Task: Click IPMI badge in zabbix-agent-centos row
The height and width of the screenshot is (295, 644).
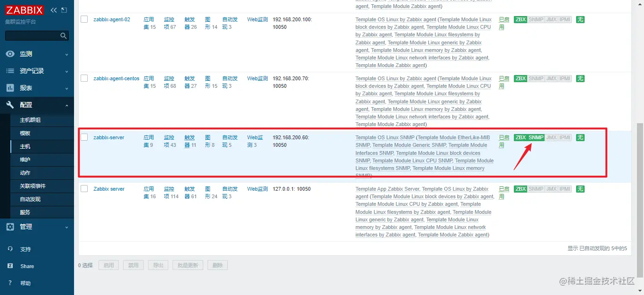Action: 565,78
